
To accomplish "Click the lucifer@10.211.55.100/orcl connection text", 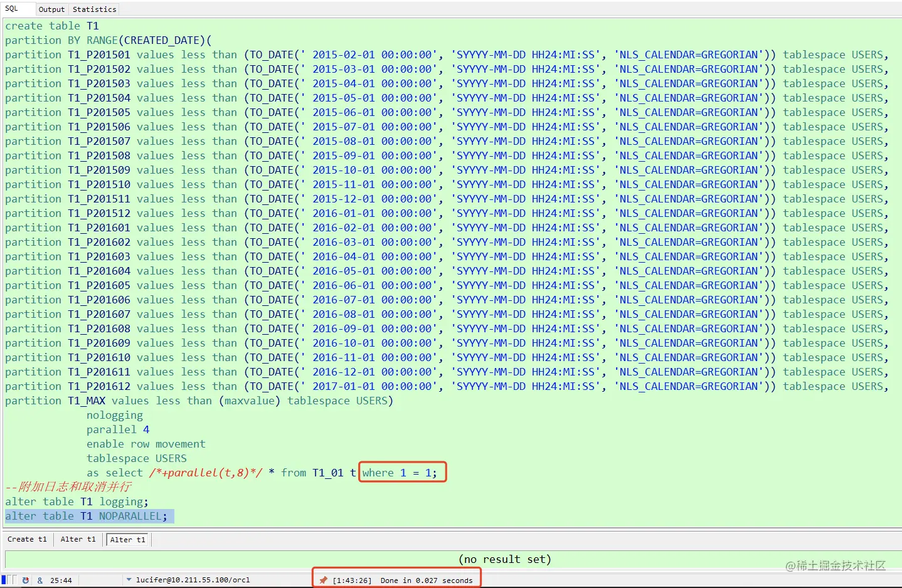I will pos(193,580).
